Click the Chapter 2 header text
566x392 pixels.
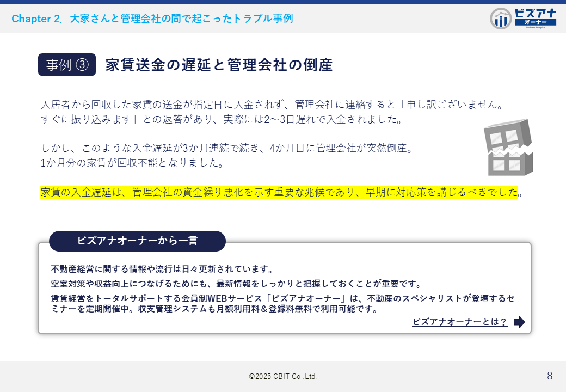click(152, 18)
